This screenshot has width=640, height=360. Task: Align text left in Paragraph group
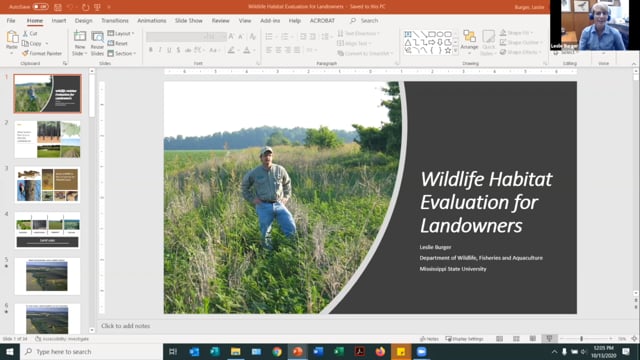(x=269, y=50)
